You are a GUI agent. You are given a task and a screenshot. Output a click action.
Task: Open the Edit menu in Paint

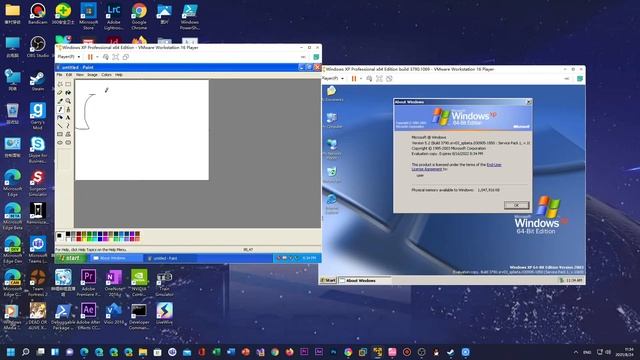click(x=69, y=75)
